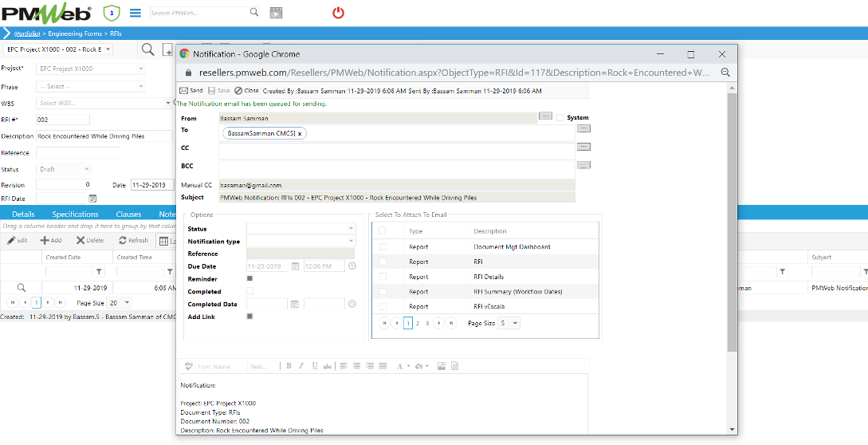The height and width of the screenshot is (445, 868).
Task: Open Due Date calendar picker
Action: (295, 266)
